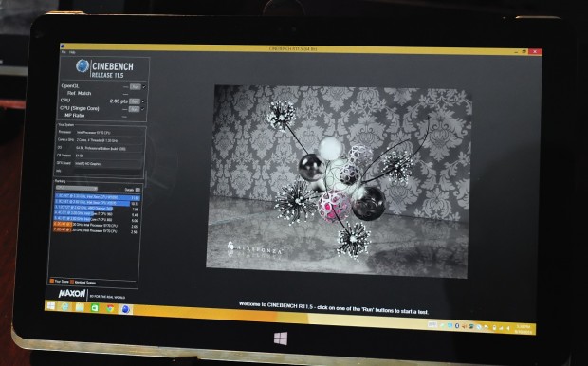
Task: Click the CPU score 2.65 pts value
Action: click(119, 101)
